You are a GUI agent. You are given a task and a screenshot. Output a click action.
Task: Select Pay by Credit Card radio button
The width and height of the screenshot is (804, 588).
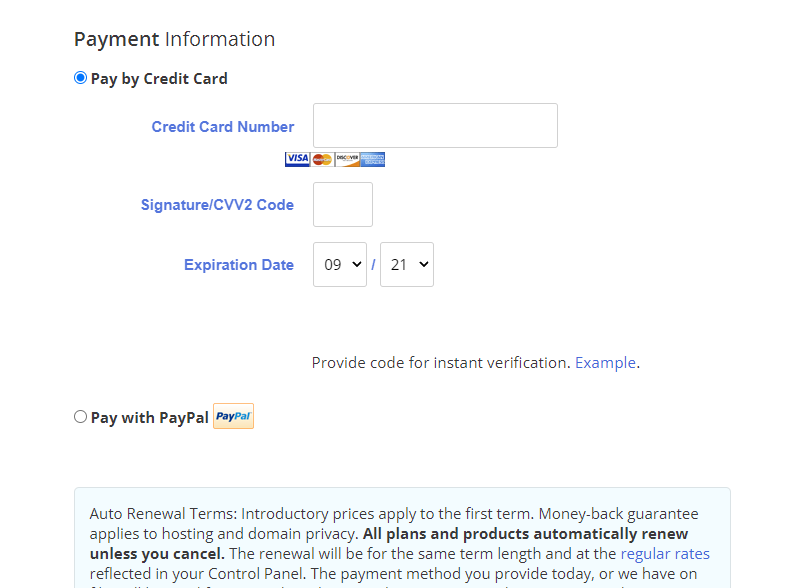[x=80, y=78]
